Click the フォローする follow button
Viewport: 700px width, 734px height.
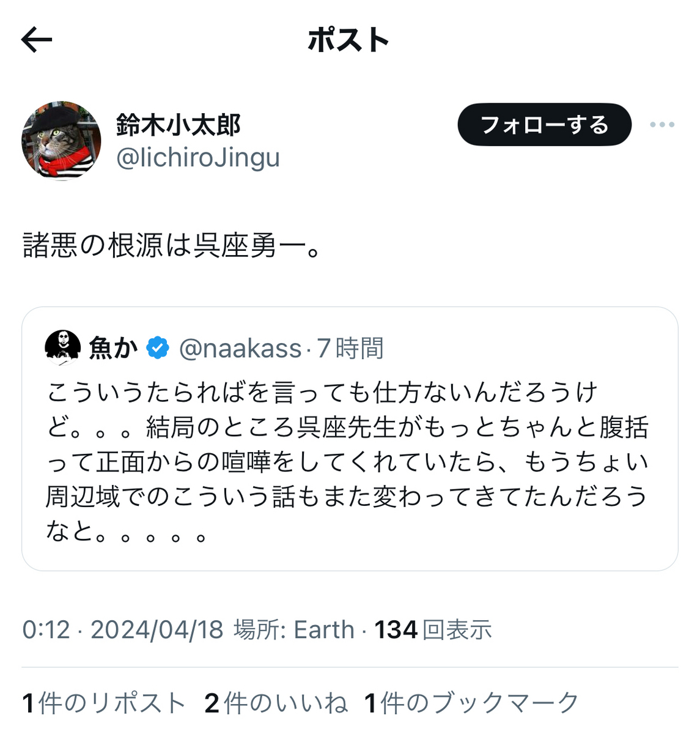[544, 125]
